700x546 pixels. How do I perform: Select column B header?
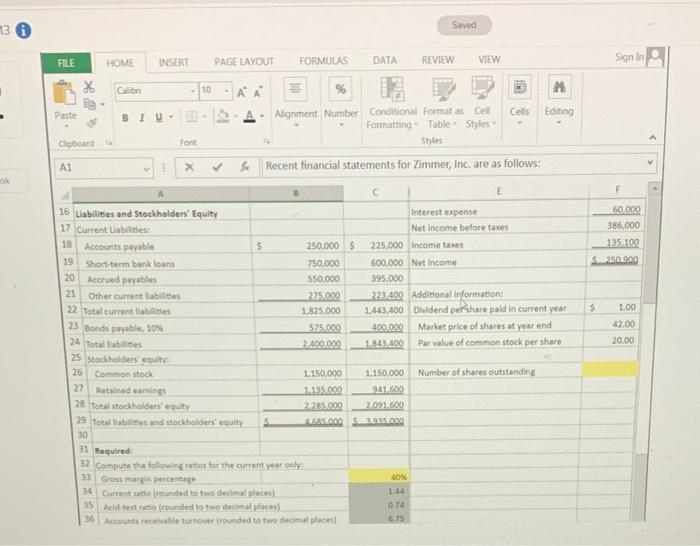(296, 193)
